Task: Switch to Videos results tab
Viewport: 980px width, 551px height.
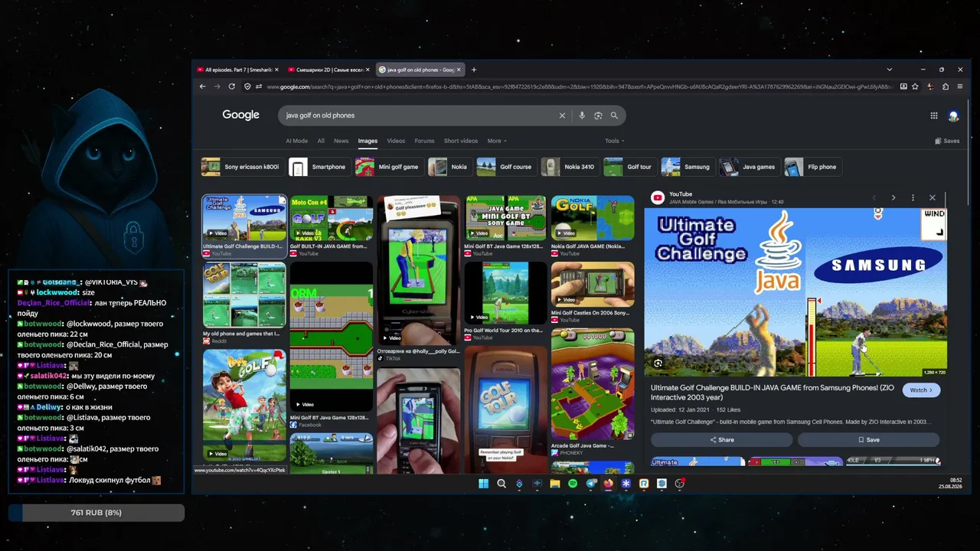Action: coord(396,141)
